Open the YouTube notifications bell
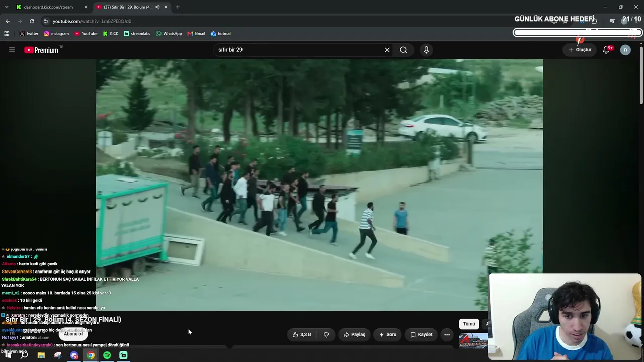644x362 pixels. 607,50
